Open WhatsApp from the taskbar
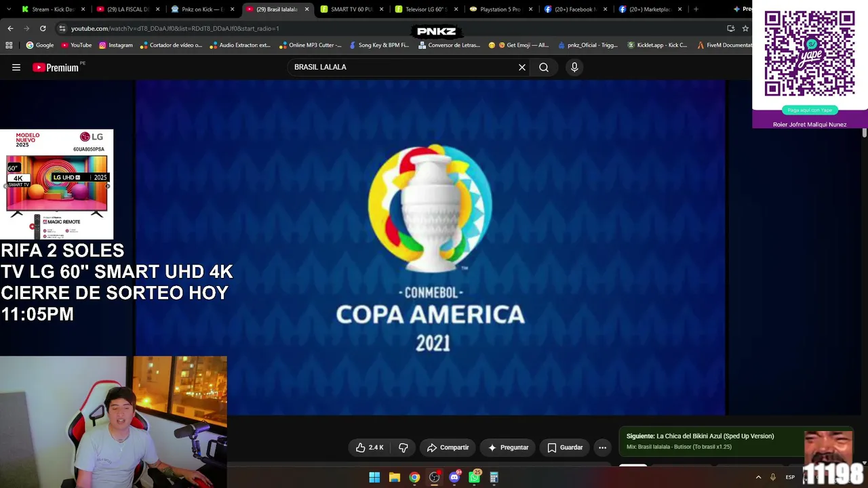 tap(474, 478)
